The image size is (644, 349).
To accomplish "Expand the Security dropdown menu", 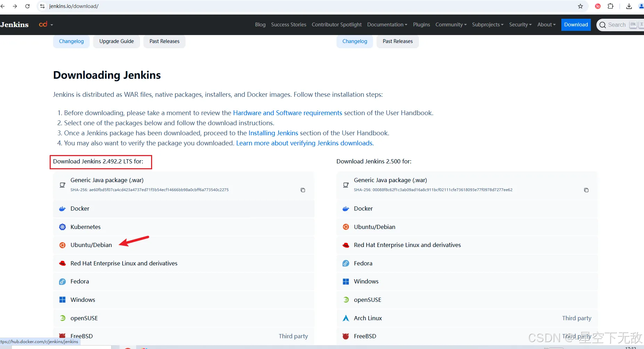I will (x=520, y=25).
